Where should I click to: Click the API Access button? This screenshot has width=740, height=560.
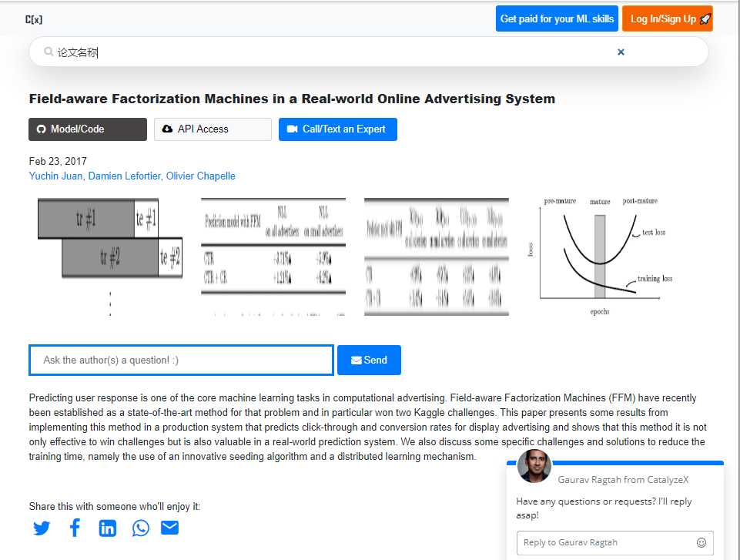click(213, 129)
